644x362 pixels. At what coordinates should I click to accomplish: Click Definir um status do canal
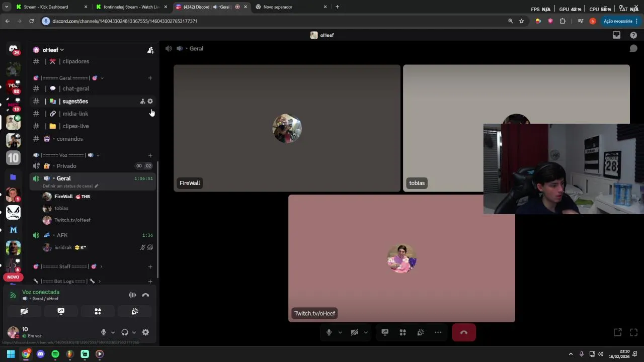tap(70, 186)
